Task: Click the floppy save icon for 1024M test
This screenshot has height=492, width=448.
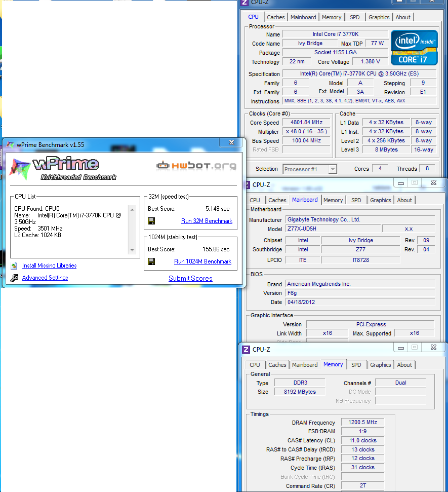Action: click(x=151, y=261)
